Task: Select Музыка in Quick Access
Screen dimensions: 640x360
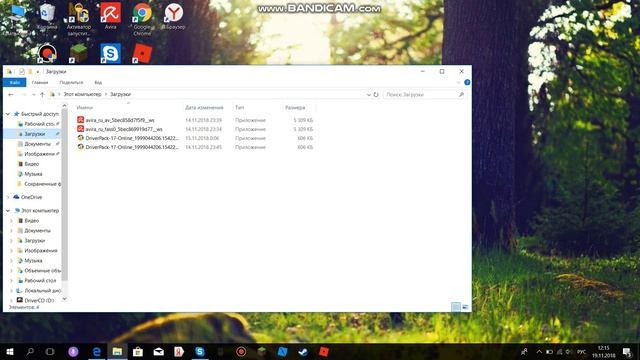Action: tap(33, 174)
